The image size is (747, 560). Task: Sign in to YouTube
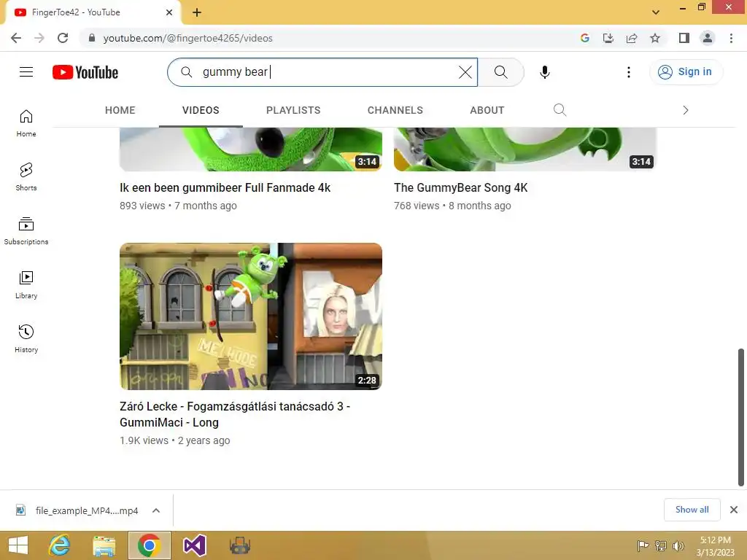686,72
